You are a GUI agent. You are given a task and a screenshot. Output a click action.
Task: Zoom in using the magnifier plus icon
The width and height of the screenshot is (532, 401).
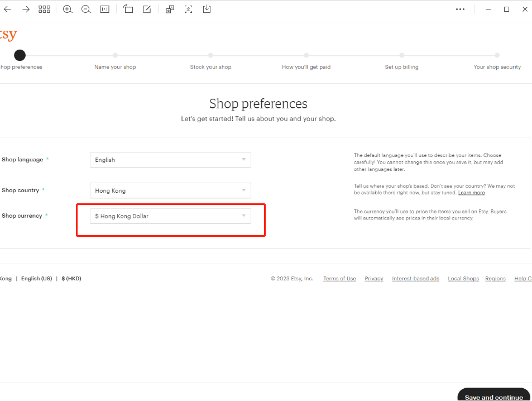[x=68, y=9]
